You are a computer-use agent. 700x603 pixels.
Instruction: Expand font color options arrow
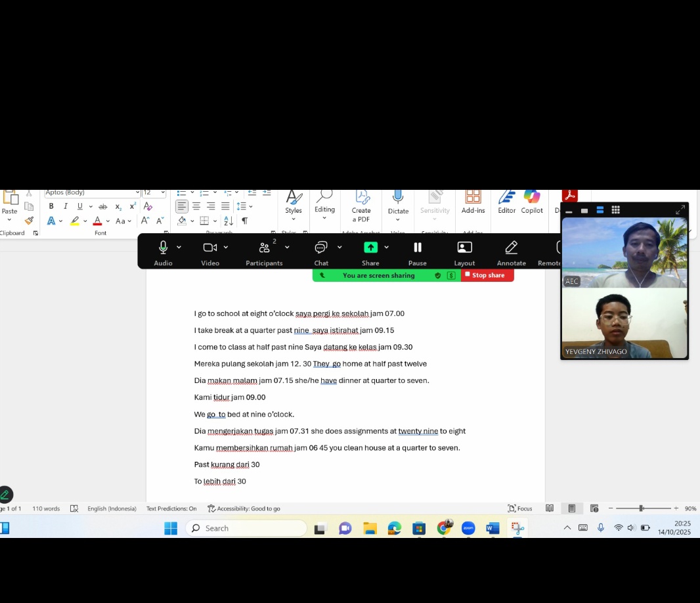108,221
